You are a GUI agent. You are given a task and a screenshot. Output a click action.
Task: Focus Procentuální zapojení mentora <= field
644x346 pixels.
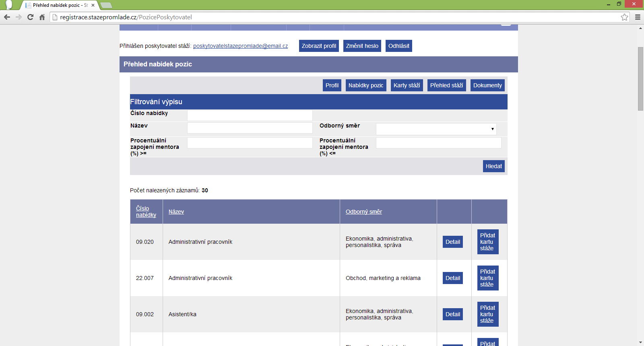coord(439,143)
